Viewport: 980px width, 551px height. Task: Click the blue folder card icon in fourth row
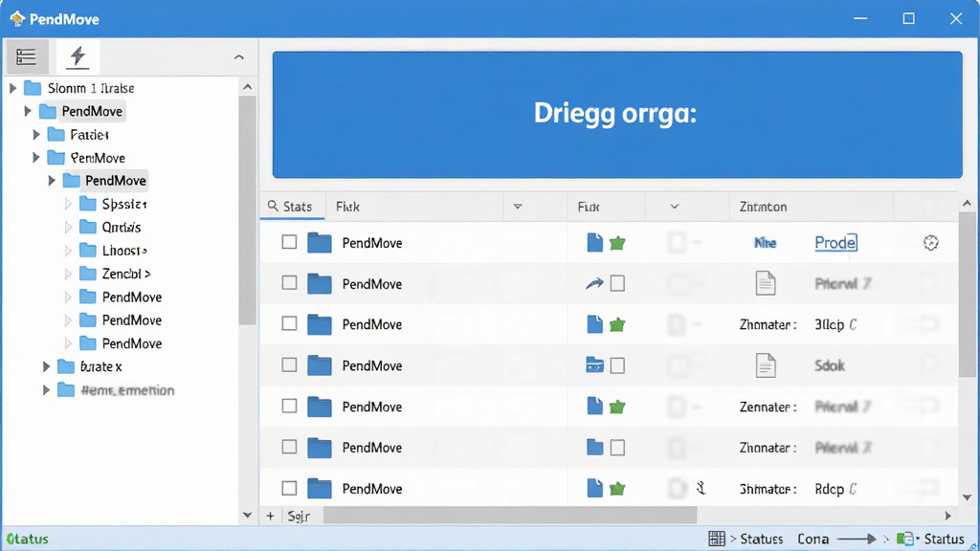[x=594, y=364]
